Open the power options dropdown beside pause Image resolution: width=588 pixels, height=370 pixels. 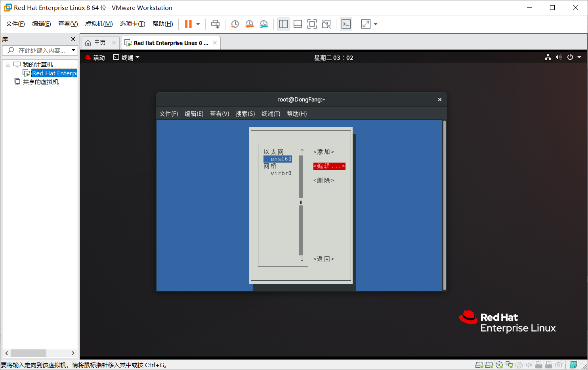(x=198, y=24)
